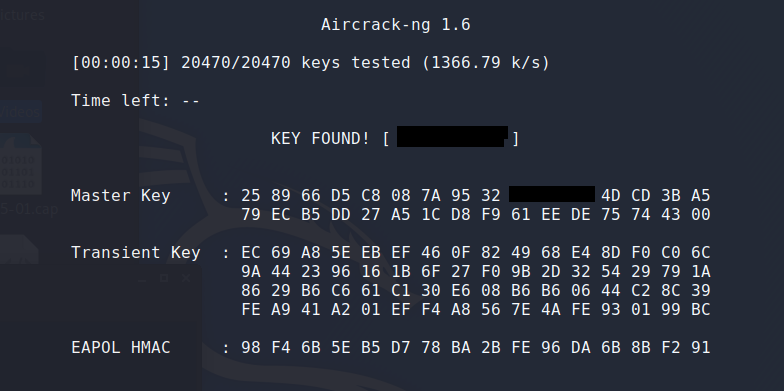Screen dimensions: 784x391
Task: Click the Transient Key label
Action: click(x=136, y=252)
